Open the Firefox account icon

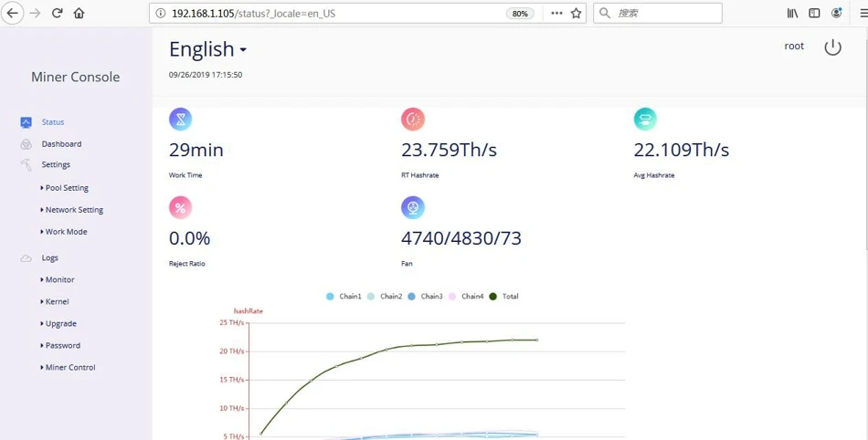point(836,14)
